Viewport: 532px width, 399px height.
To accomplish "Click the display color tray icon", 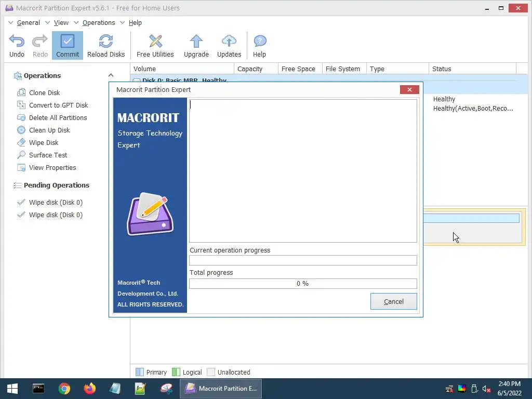I will coord(462,389).
